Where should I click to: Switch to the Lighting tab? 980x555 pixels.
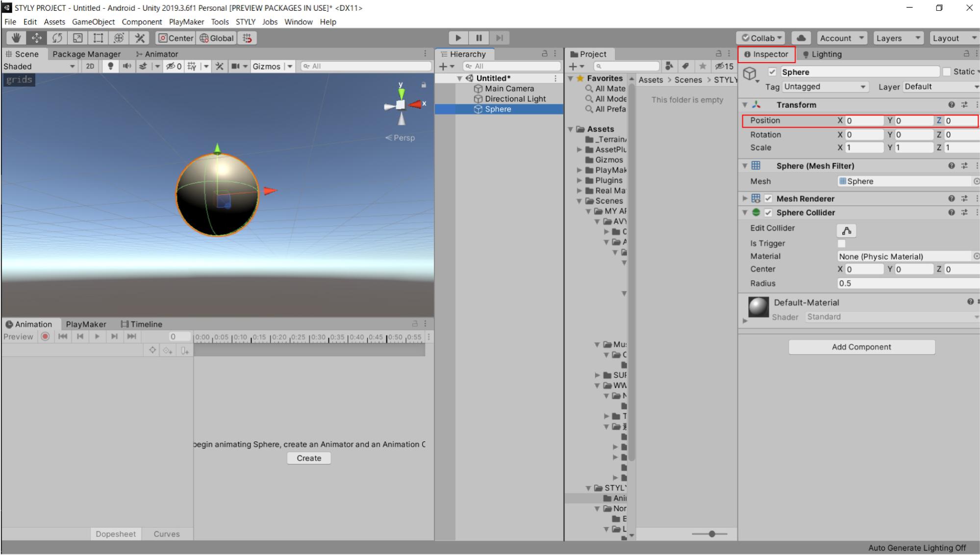point(822,54)
